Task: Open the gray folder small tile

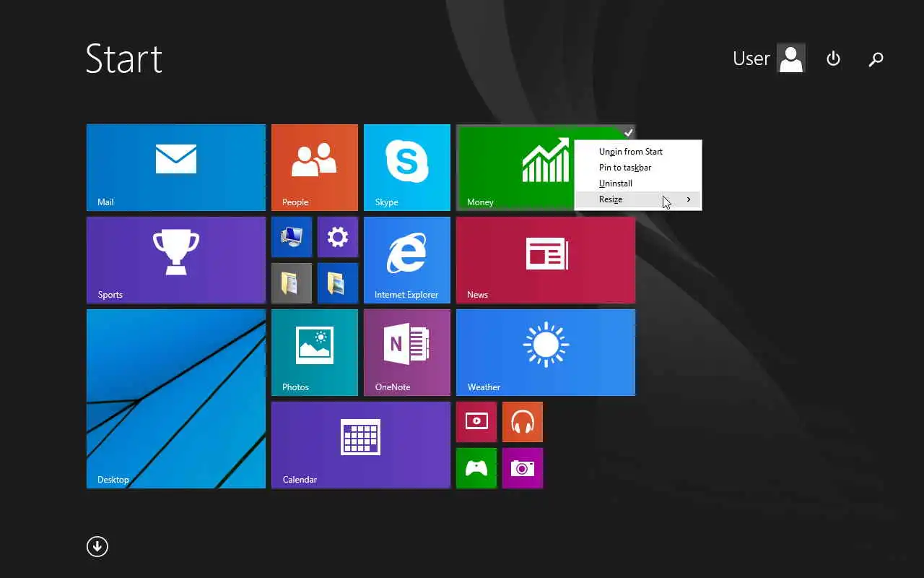Action: click(292, 283)
